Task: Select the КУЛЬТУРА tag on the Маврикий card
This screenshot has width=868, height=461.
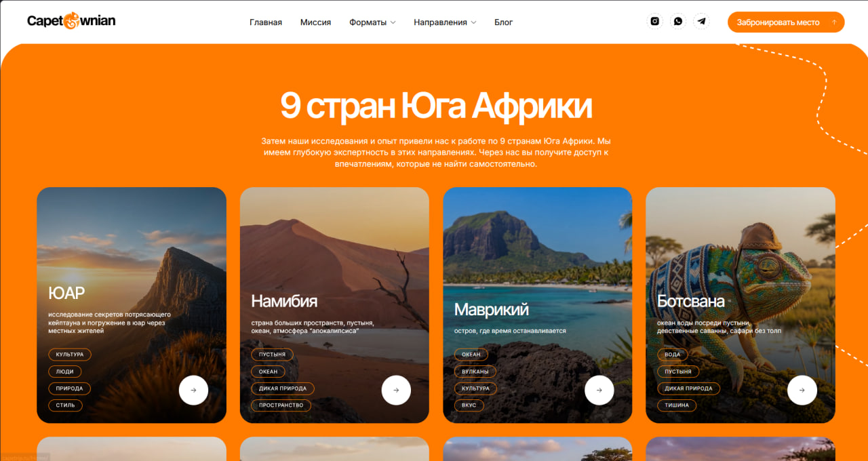Action: coord(475,388)
